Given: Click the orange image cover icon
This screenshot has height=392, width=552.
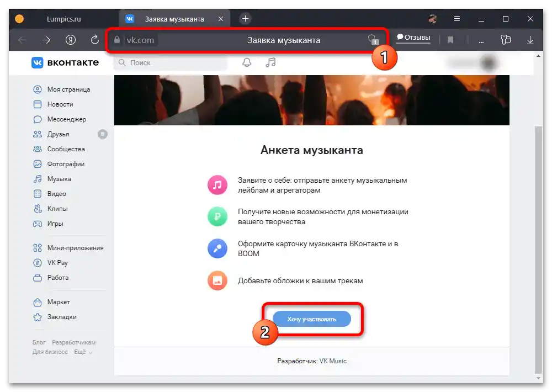Looking at the screenshot, I should tap(217, 280).
